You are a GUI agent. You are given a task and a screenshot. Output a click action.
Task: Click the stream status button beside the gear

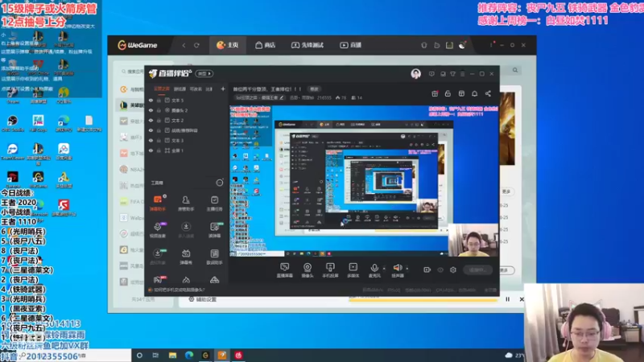tap(477, 269)
